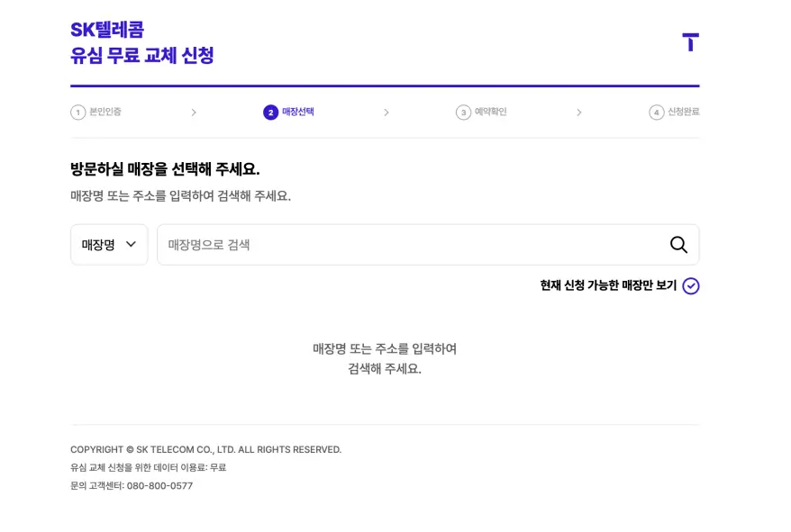Click the 현재 신청 가능한 매장만 보기 label
791x532 pixels.
pyautogui.click(x=608, y=285)
